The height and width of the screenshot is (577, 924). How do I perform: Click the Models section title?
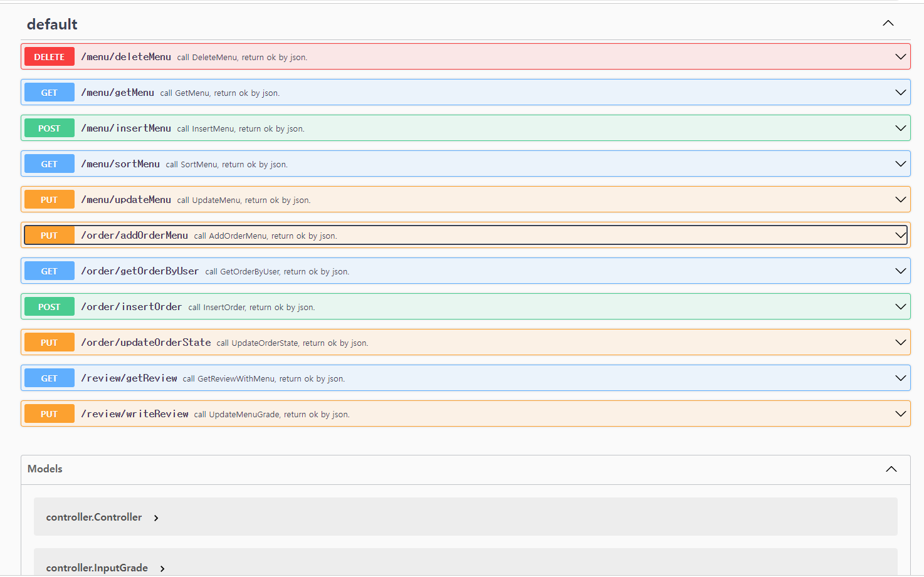[x=45, y=469]
